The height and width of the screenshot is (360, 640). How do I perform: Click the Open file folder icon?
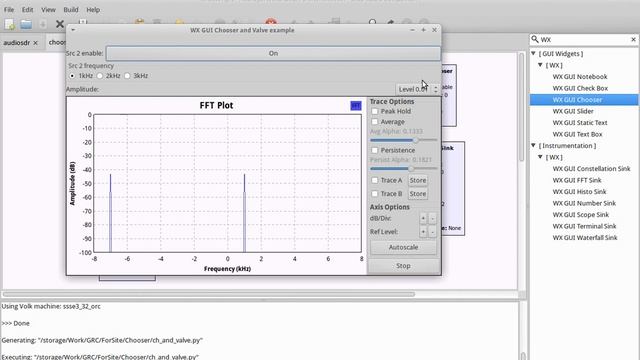pyautogui.click(x=26, y=24)
